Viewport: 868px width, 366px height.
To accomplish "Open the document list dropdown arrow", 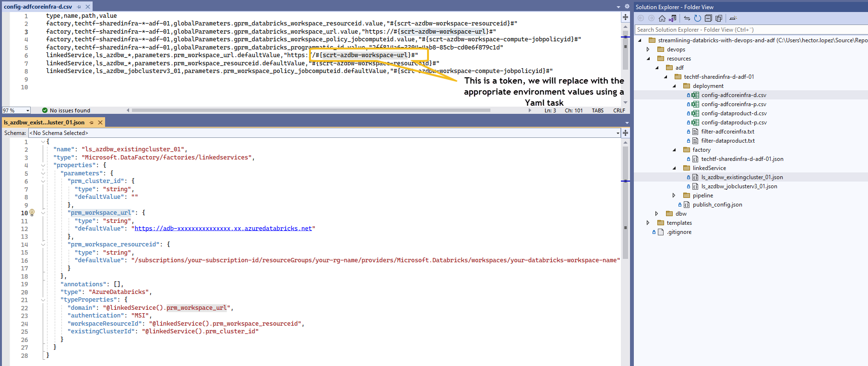I will point(618,7).
